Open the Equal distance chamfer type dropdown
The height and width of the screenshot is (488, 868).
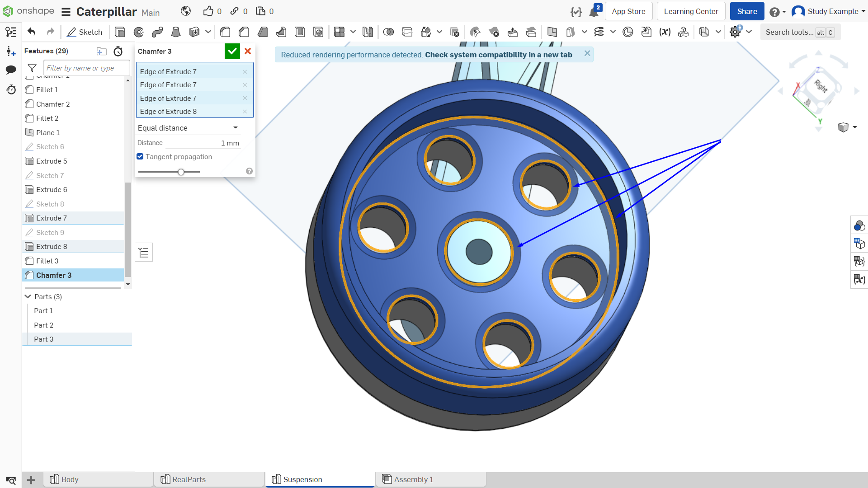point(188,128)
